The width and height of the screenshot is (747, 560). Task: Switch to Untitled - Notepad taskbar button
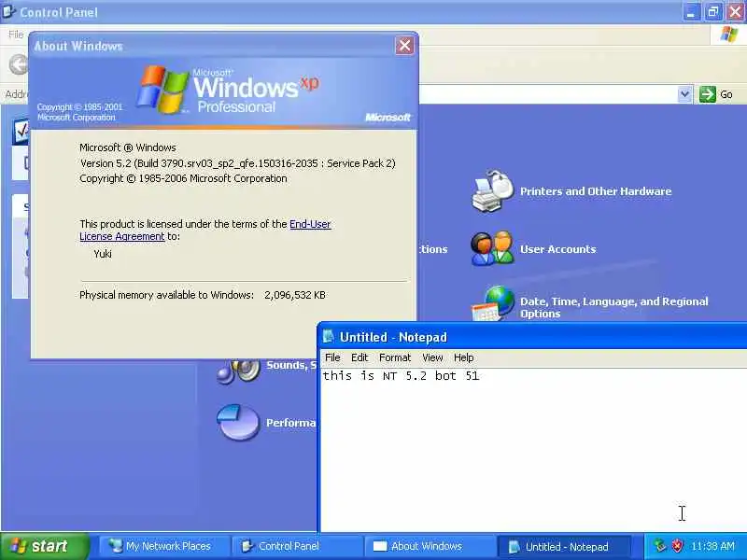pos(562,546)
